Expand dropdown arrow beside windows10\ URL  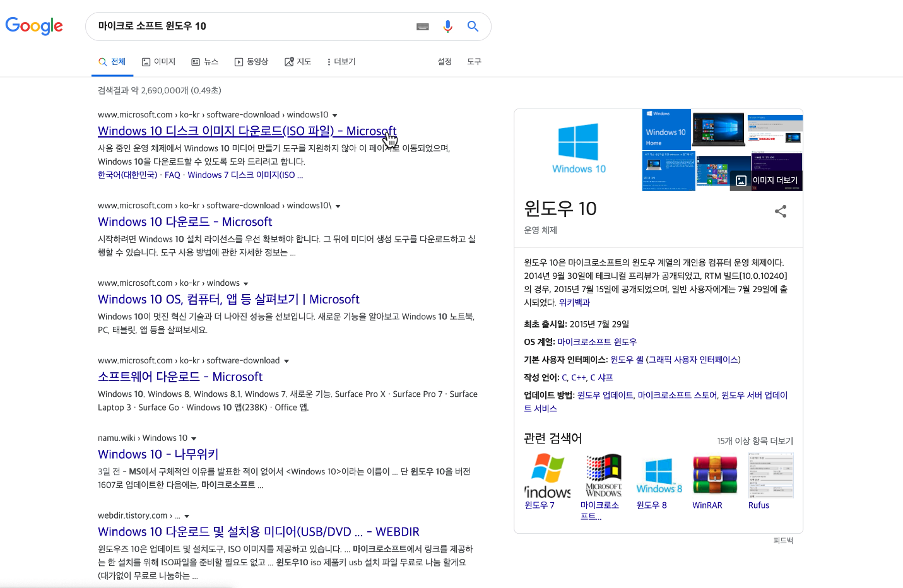click(x=338, y=206)
